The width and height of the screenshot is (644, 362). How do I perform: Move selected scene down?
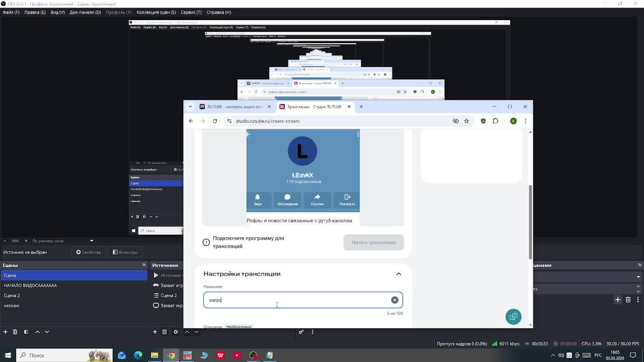[47, 332]
